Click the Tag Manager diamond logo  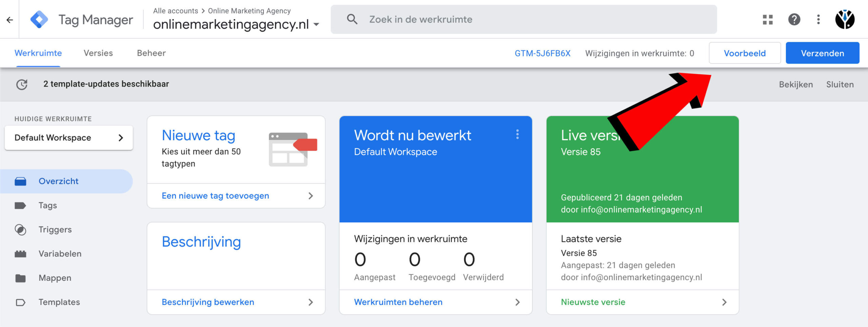[39, 19]
